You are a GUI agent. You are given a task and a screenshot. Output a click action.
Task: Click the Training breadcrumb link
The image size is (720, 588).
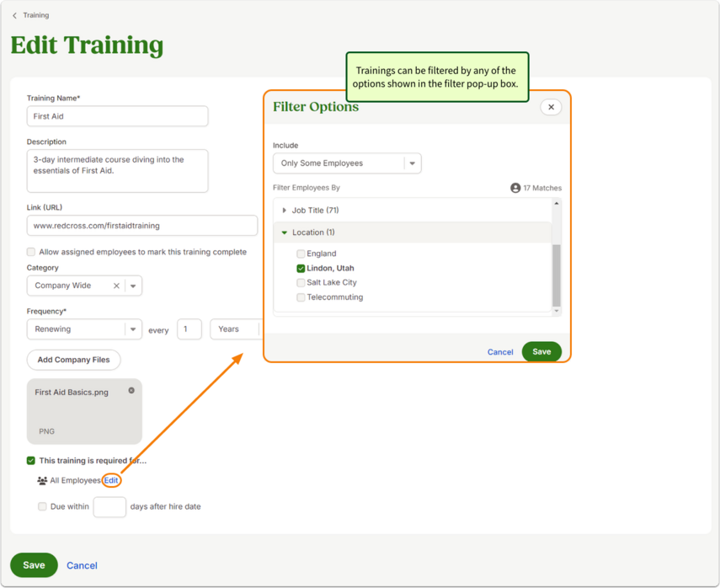point(36,15)
